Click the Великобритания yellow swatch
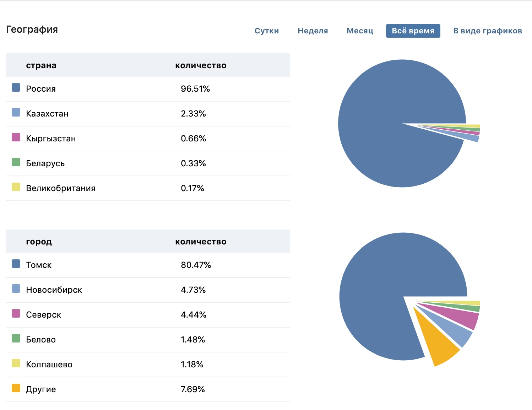 click(x=16, y=187)
